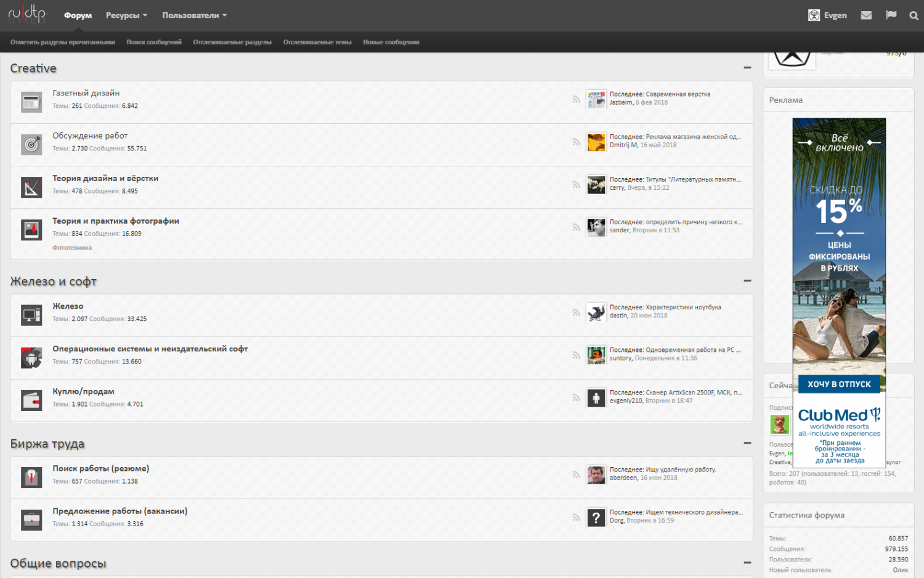Open RSS feed for Теория дизайна и вёрстки
Viewport: 924px width, 578px height.
(576, 184)
